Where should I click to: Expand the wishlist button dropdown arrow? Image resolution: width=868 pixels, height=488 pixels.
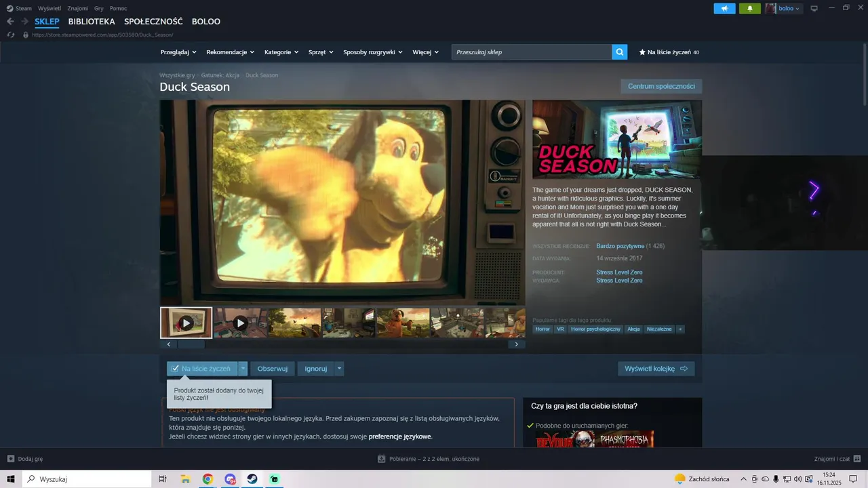pos(243,369)
